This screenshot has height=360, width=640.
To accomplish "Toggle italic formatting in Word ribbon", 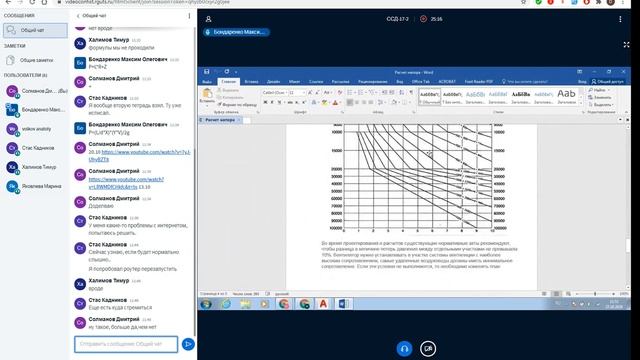I will pos(272,102).
